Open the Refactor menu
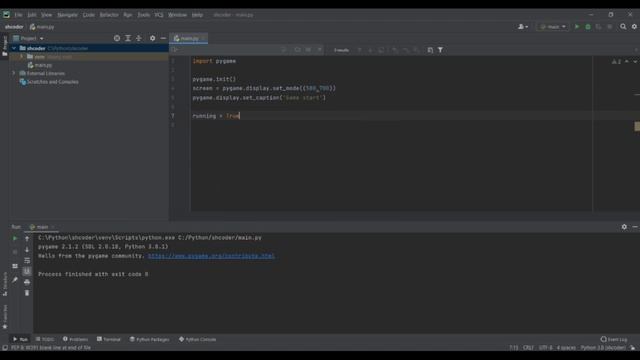This screenshot has height=360, width=640. [x=109, y=15]
